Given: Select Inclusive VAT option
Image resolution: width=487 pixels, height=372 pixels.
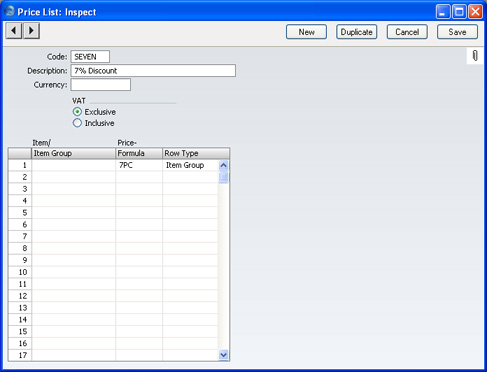Looking at the screenshot, I should (x=77, y=123).
